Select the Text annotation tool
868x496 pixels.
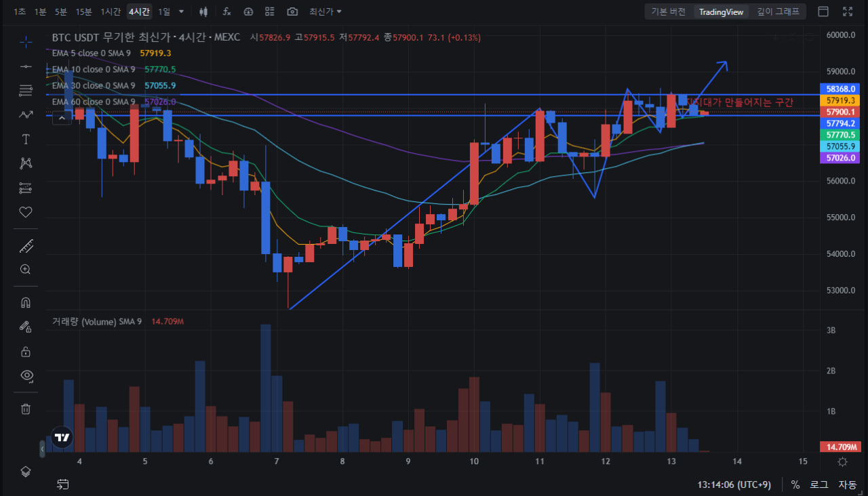pyautogui.click(x=26, y=139)
